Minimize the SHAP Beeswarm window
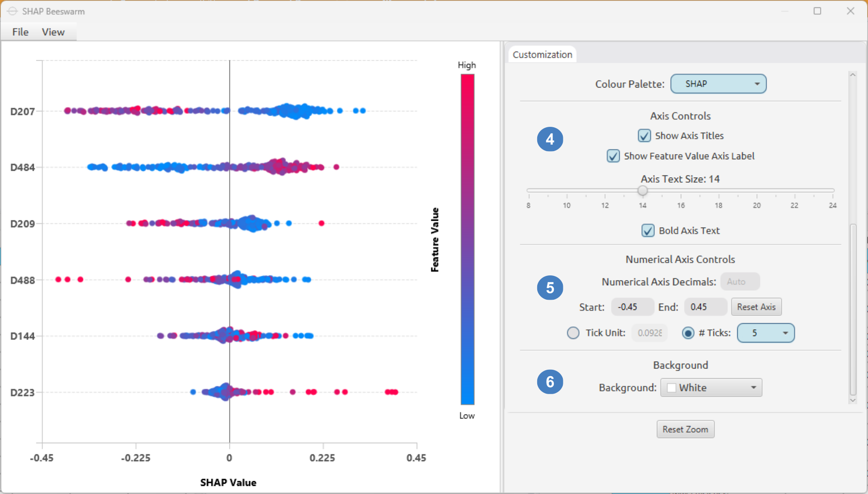Viewport: 868px width, 494px height. click(x=785, y=11)
